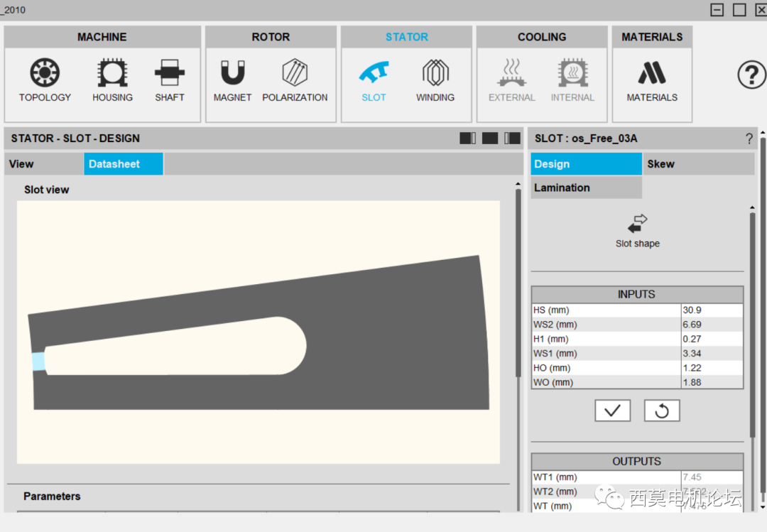Edit the WS1 (mm) value 3.34
This screenshot has height=532, width=767.
click(712, 353)
